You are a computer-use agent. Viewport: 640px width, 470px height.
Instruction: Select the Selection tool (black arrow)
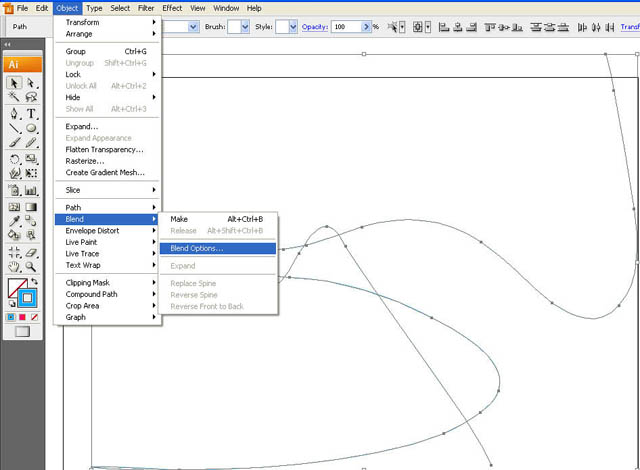tap(14, 83)
